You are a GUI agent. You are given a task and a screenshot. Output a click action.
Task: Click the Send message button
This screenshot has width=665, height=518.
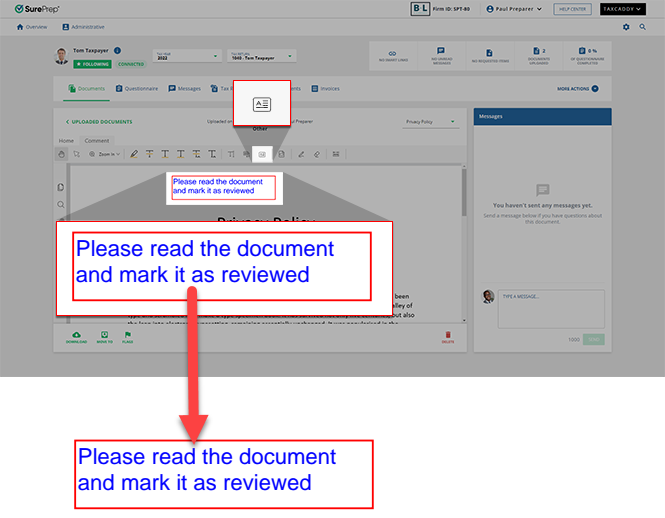pos(593,339)
